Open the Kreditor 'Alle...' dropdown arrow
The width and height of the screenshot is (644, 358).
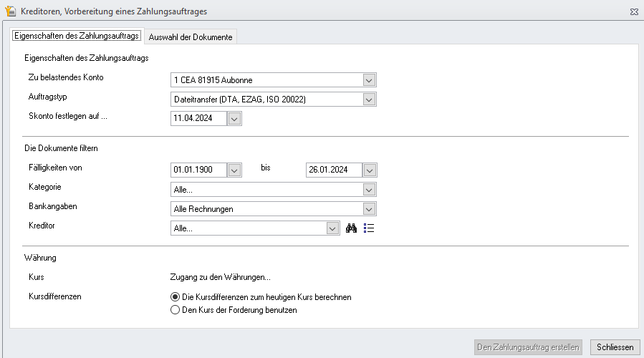[x=332, y=228]
